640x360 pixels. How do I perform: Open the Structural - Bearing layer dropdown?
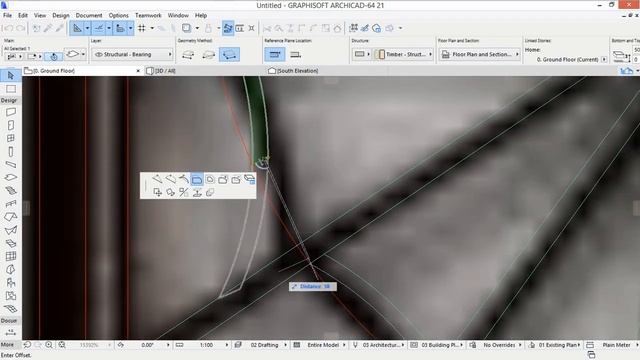click(133, 54)
